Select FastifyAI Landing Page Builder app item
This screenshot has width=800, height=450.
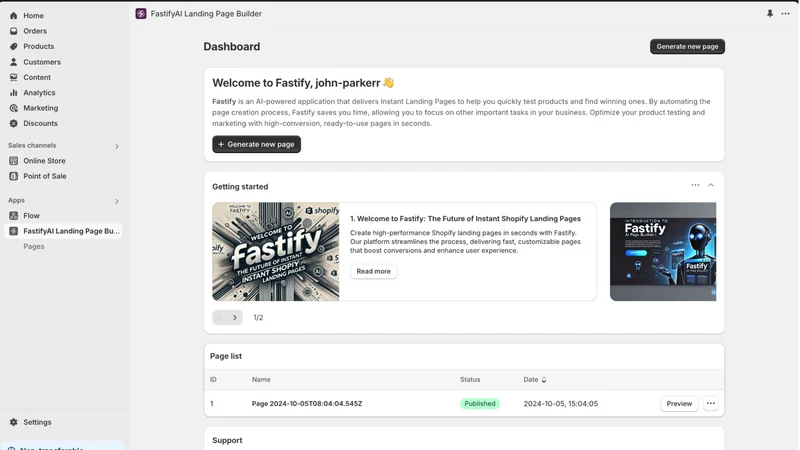pyautogui.click(x=63, y=231)
